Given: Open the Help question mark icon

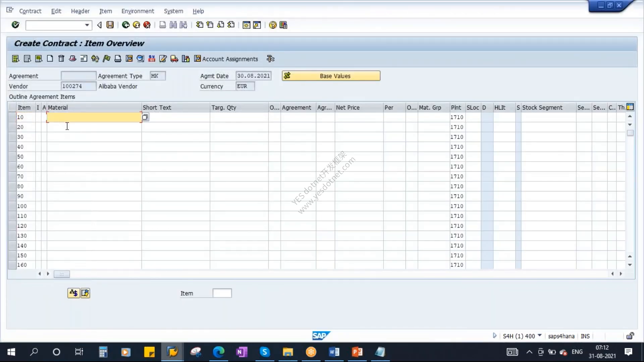Looking at the screenshot, I should (x=273, y=25).
